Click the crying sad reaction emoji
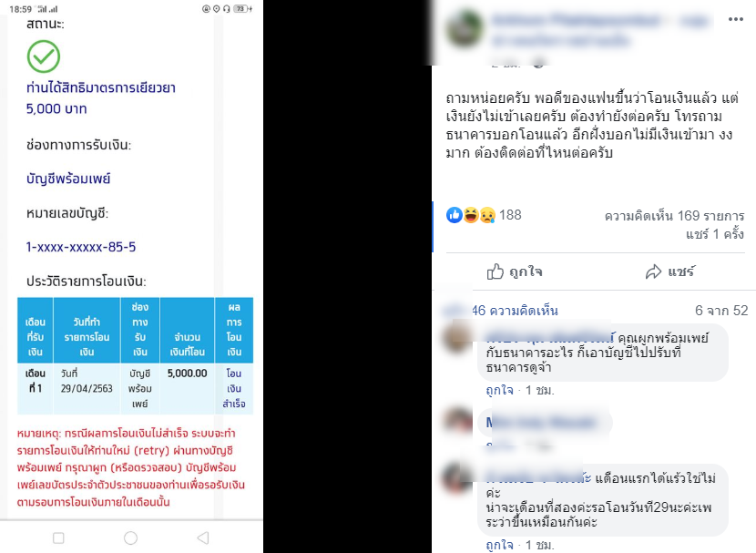Screen dimensions: 756x553 pyautogui.click(x=487, y=215)
